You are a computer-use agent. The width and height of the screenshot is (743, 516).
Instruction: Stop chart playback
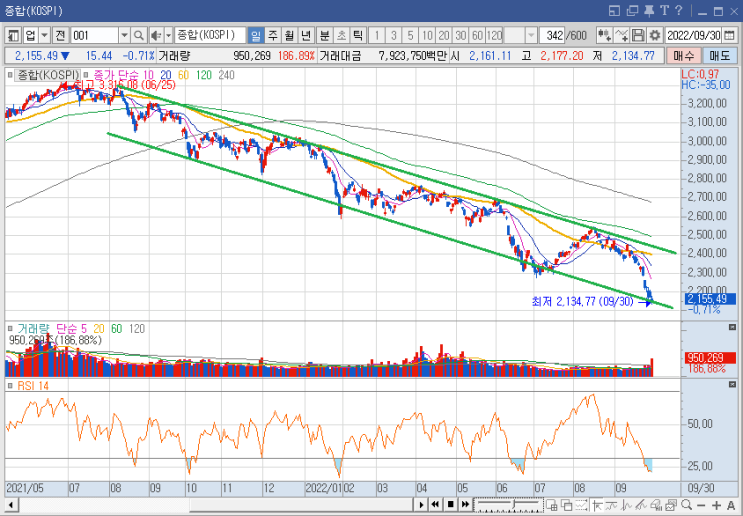click(x=451, y=504)
